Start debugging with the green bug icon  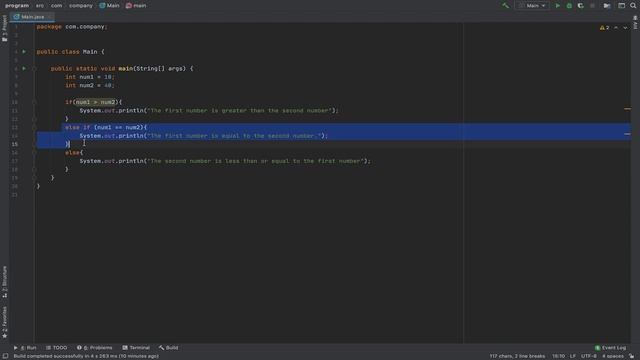(x=569, y=6)
